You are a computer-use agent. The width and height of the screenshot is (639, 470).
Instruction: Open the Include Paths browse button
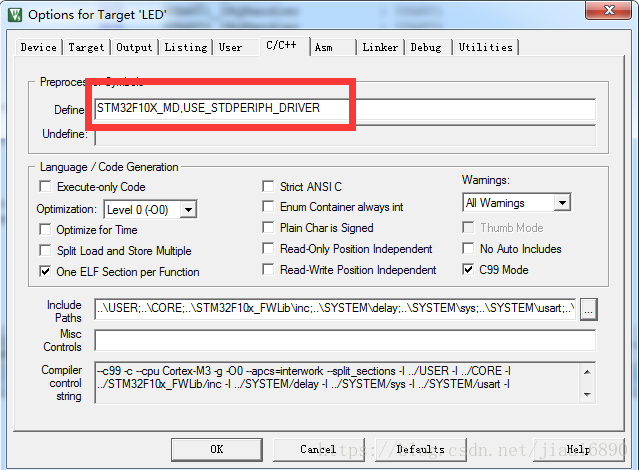tap(588, 309)
